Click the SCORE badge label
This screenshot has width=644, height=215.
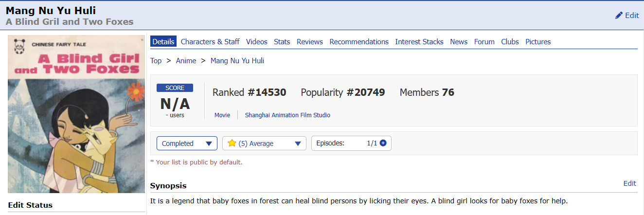pyautogui.click(x=175, y=88)
